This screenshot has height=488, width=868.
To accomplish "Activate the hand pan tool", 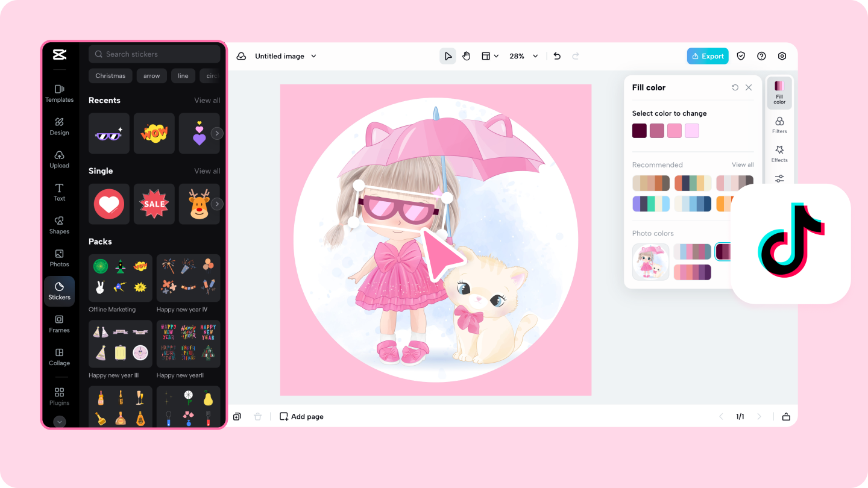I will 466,55.
